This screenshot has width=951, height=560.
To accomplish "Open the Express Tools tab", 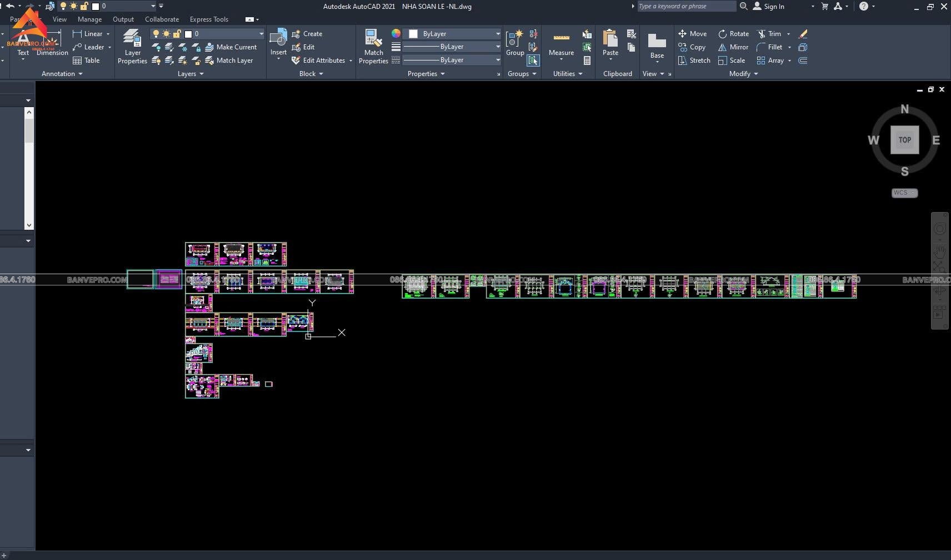I will [x=209, y=19].
